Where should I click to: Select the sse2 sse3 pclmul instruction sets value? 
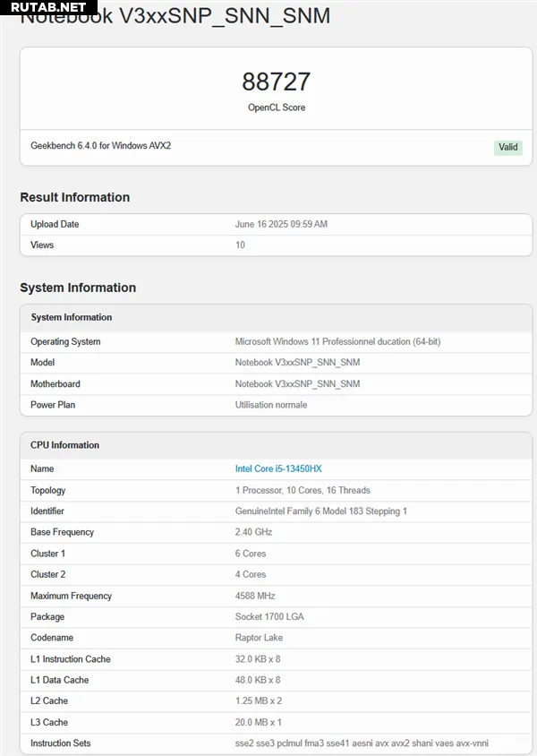362,743
